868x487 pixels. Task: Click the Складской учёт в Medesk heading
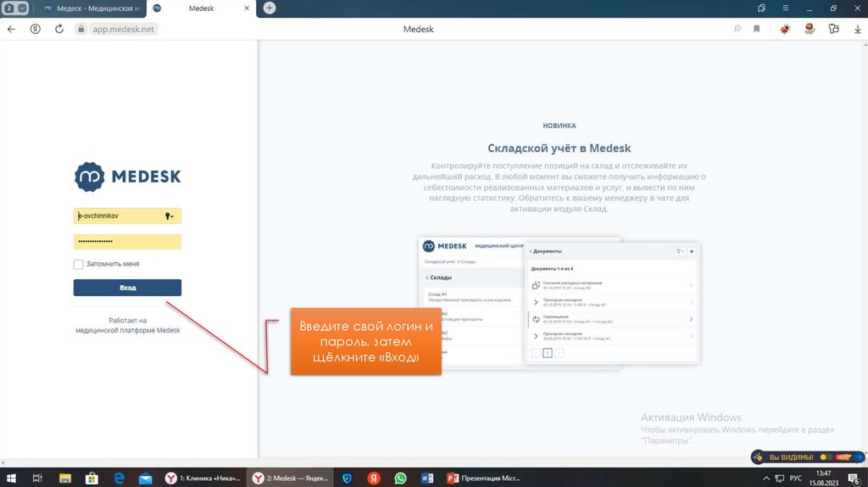[x=559, y=148]
